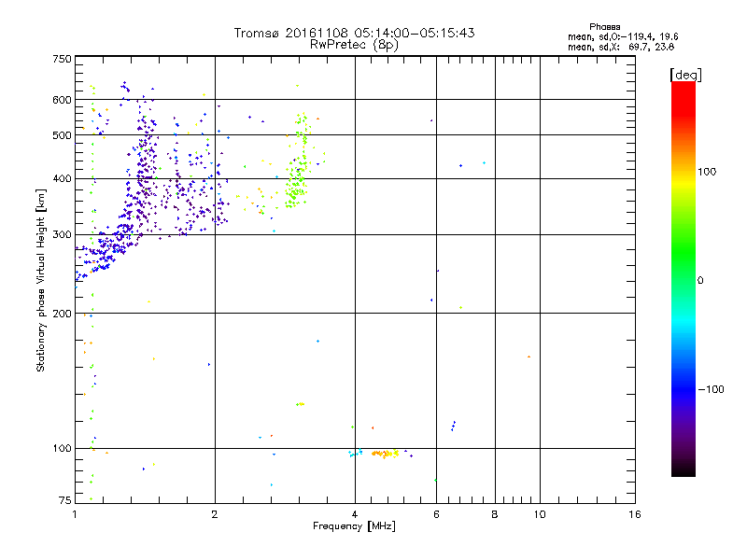This screenshot has width=747, height=560.
Task: Click the x-axis tick label "2"
Action: 215,514
